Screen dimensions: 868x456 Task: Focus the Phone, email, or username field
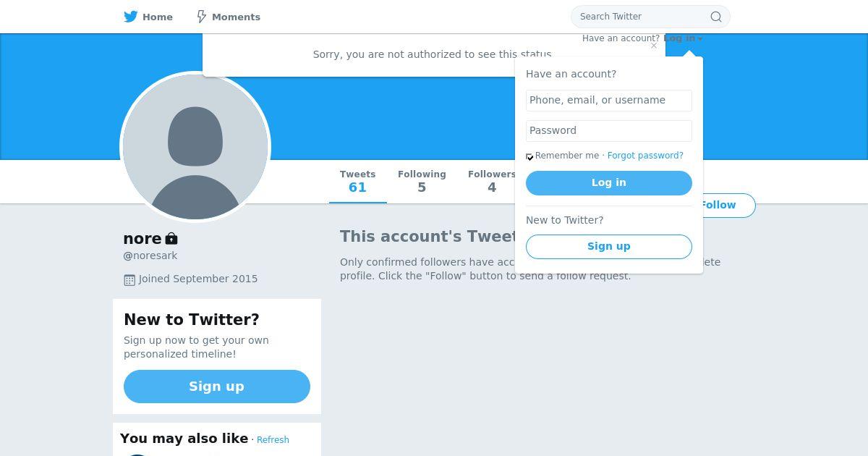[x=608, y=101]
